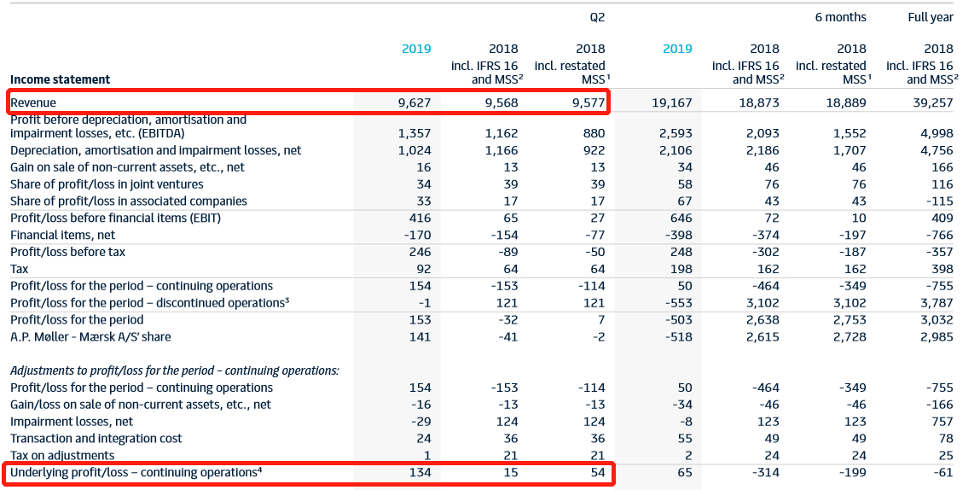Click underlying profit value -314 in 6 months column
980x490 pixels.
[x=765, y=472]
